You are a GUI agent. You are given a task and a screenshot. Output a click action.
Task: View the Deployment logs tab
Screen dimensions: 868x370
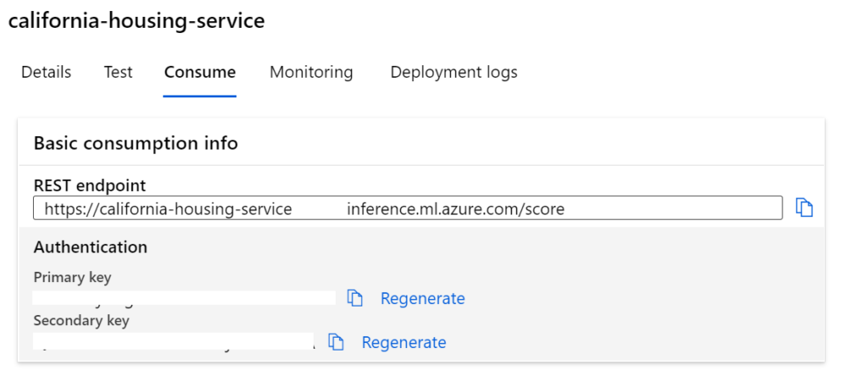(454, 73)
